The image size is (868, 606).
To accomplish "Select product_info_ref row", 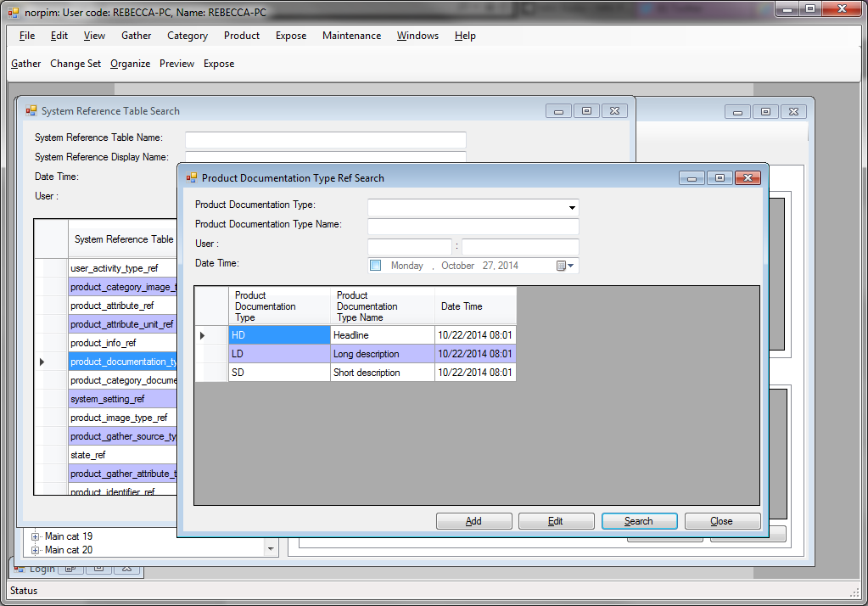I will click(122, 343).
